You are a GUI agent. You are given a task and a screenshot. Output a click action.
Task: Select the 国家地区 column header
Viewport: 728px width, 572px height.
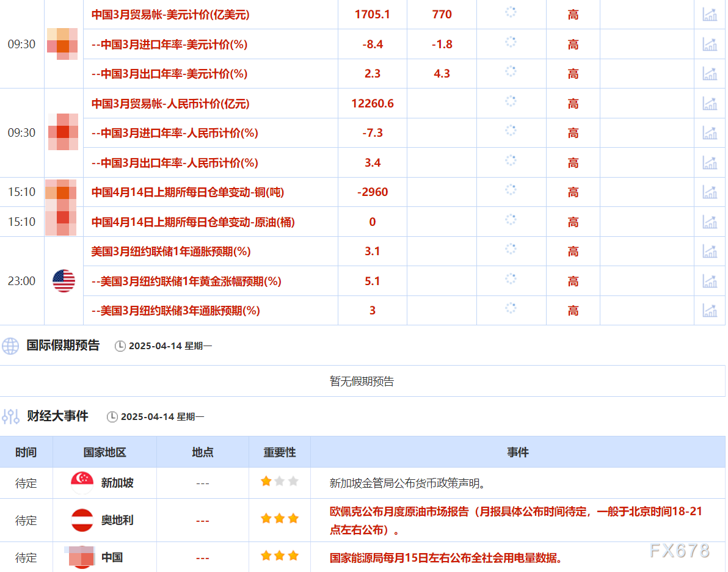coord(105,452)
